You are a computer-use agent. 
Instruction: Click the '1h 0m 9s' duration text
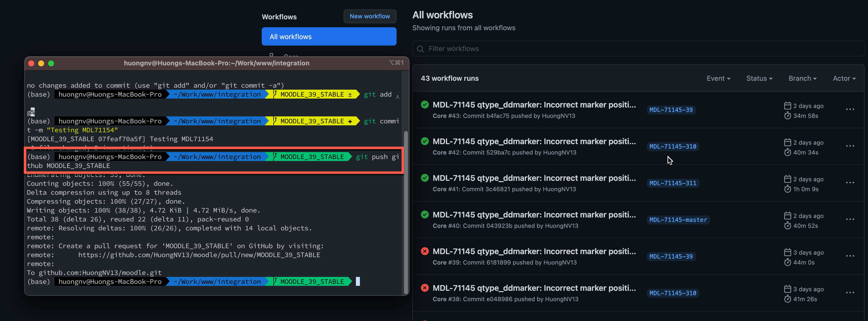(x=806, y=189)
